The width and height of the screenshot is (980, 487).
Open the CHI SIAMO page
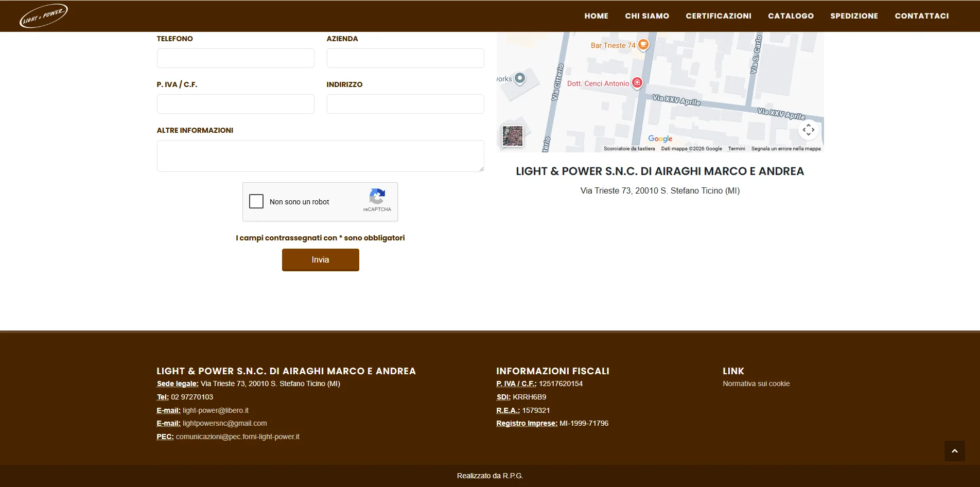pos(647,16)
